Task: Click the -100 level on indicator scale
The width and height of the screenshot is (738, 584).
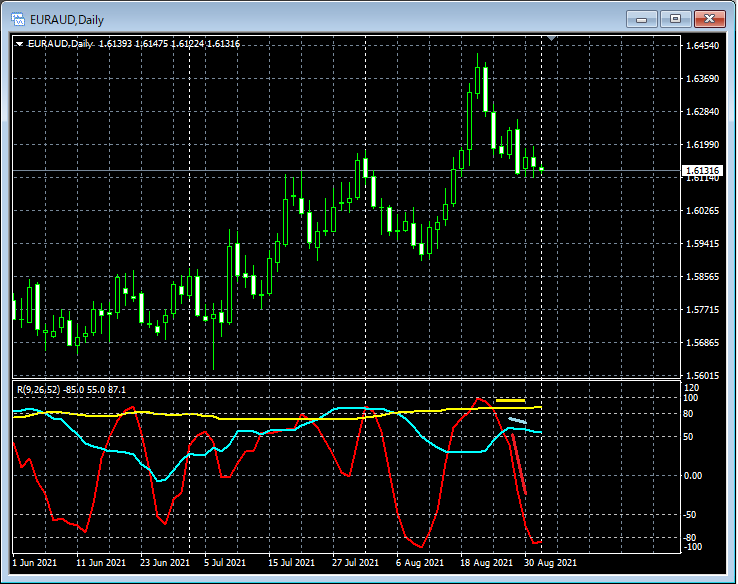Action: 693,547
